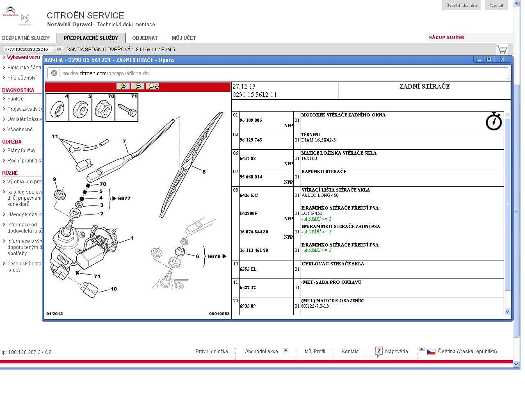Expand Roční prohlídka sidebar item

[25, 161]
